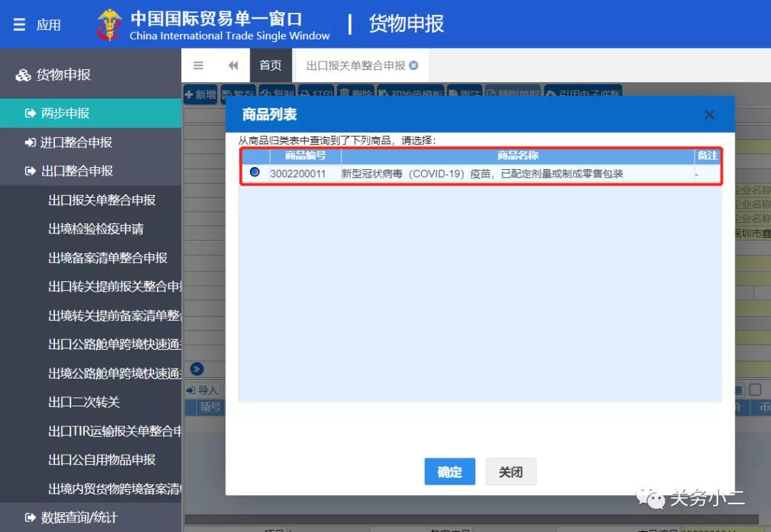Screen dimensions: 771x532
Task: Select the radio button for commodity 3002200011
Action: click(255, 171)
